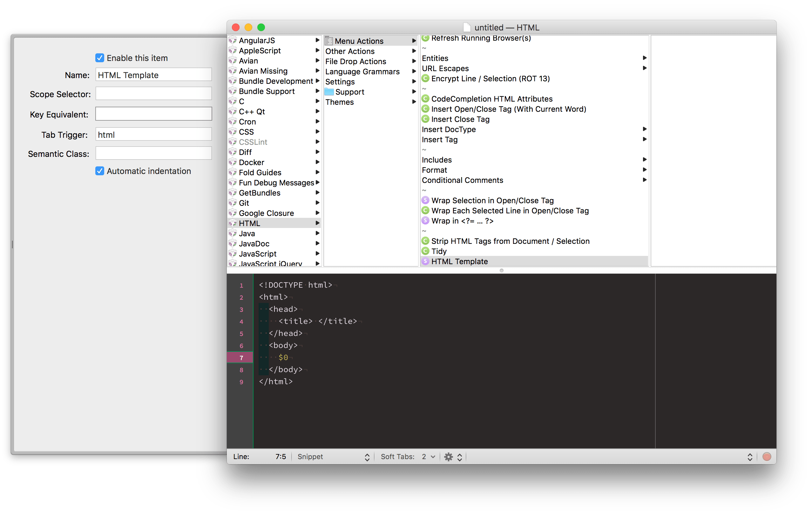This screenshot has height=515, width=812.
Task: Disable the Enable this item checkbox
Action: 99,58
